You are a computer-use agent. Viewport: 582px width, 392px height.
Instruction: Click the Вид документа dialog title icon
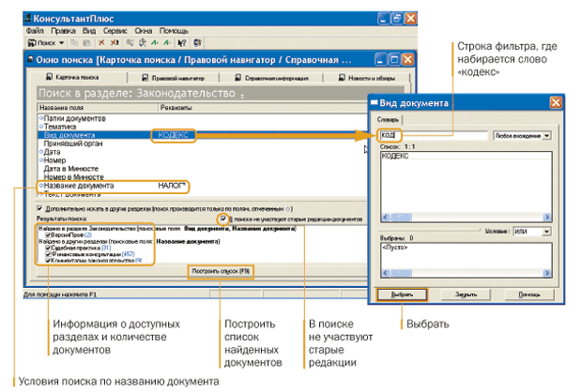point(374,102)
